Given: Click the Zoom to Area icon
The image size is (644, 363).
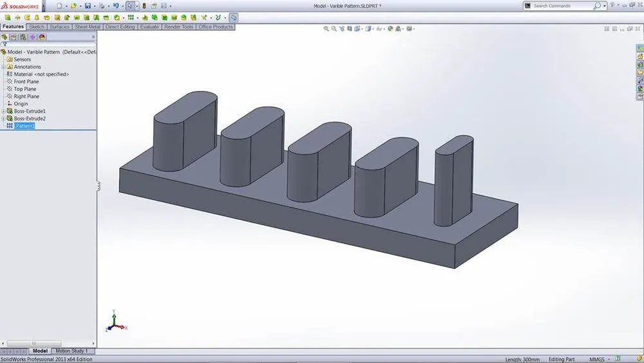Looking at the screenshot, I should tap(334, 29).
